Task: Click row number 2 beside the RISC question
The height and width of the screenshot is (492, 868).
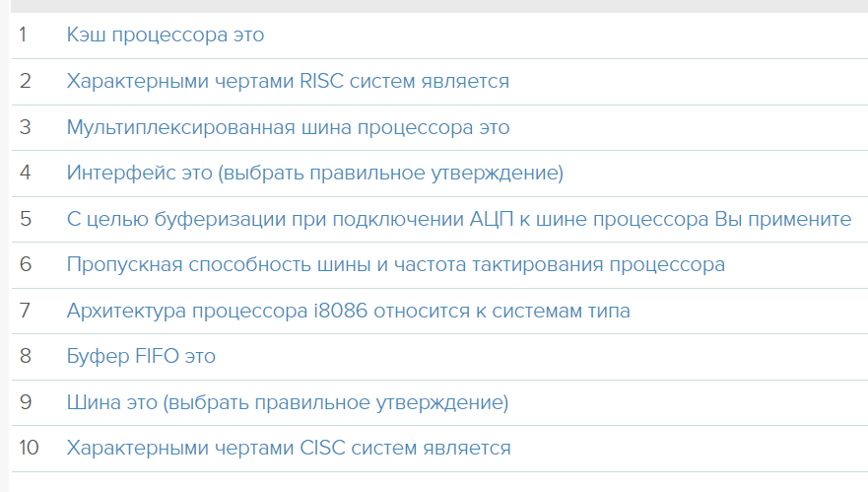Action: coord(25,81)
